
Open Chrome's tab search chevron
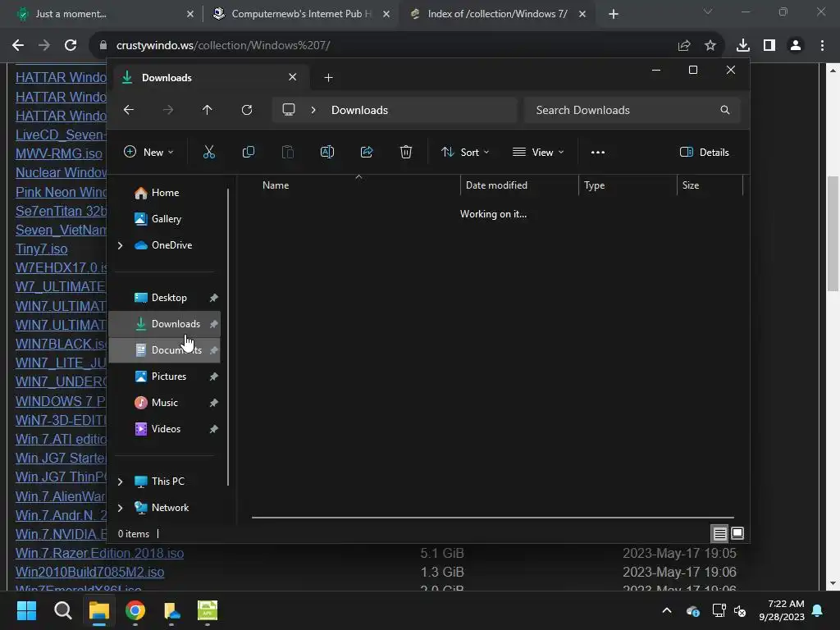(708, 11)
